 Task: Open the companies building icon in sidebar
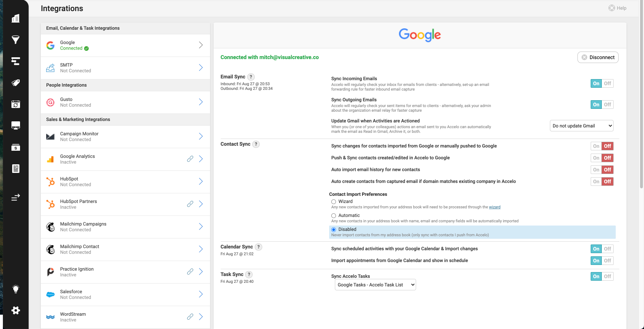coord(15,18)
